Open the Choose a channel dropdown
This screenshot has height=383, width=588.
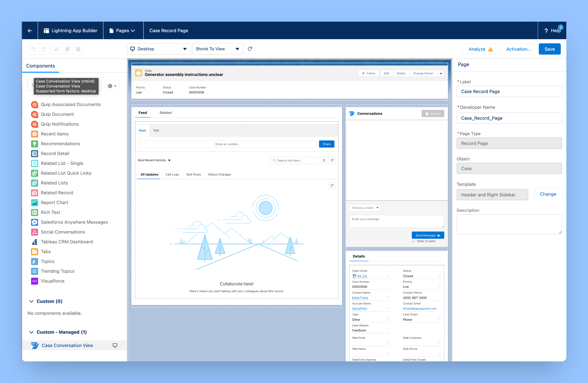365,208
